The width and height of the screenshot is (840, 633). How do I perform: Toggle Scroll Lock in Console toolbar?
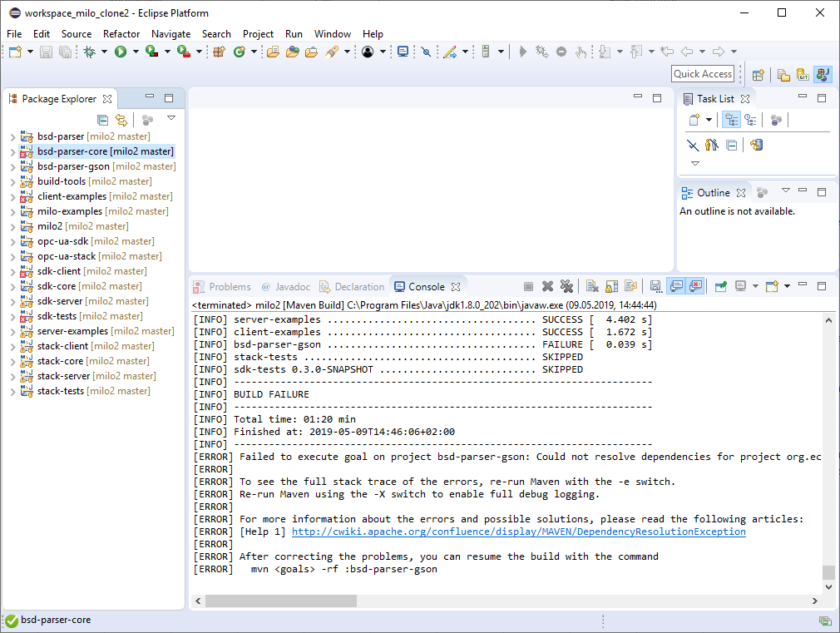(611, 286)
